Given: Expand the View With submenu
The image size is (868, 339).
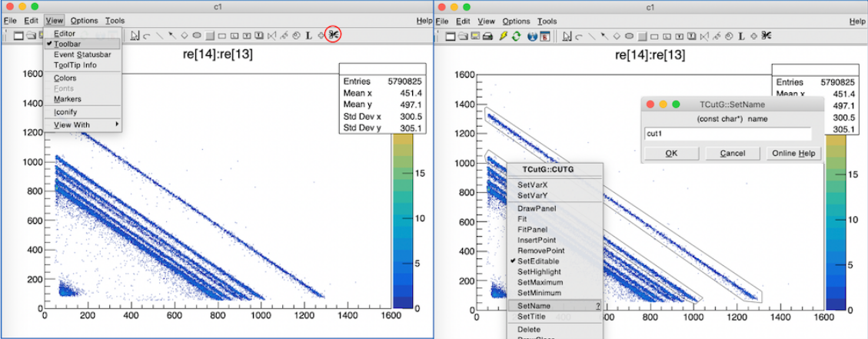Looking at the screenshot, I should [82, 125].
